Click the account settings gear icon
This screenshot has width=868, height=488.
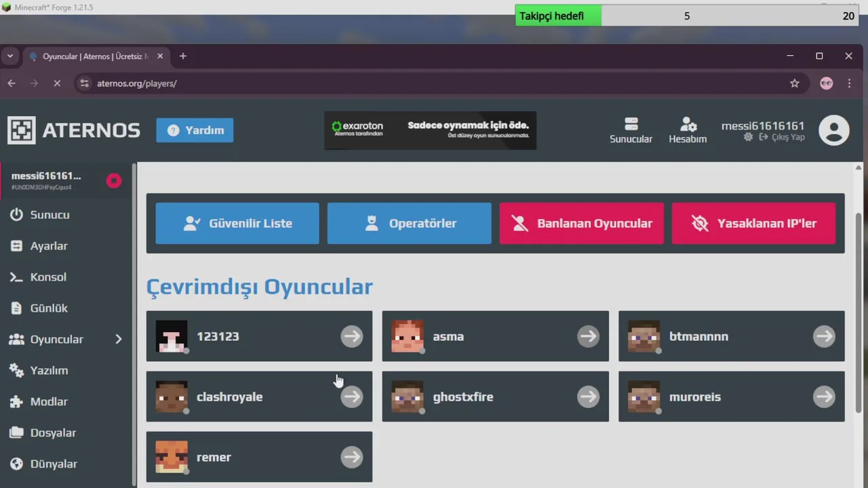[748, 137]
